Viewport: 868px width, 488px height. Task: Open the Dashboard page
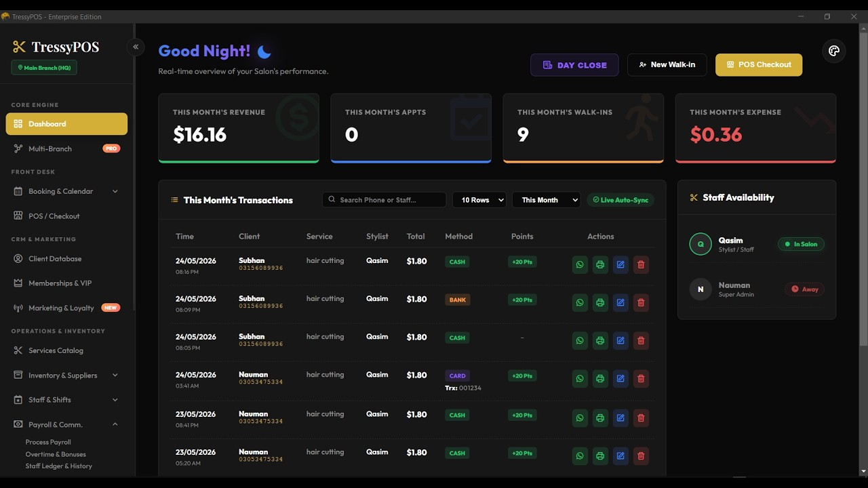[66, 124]
